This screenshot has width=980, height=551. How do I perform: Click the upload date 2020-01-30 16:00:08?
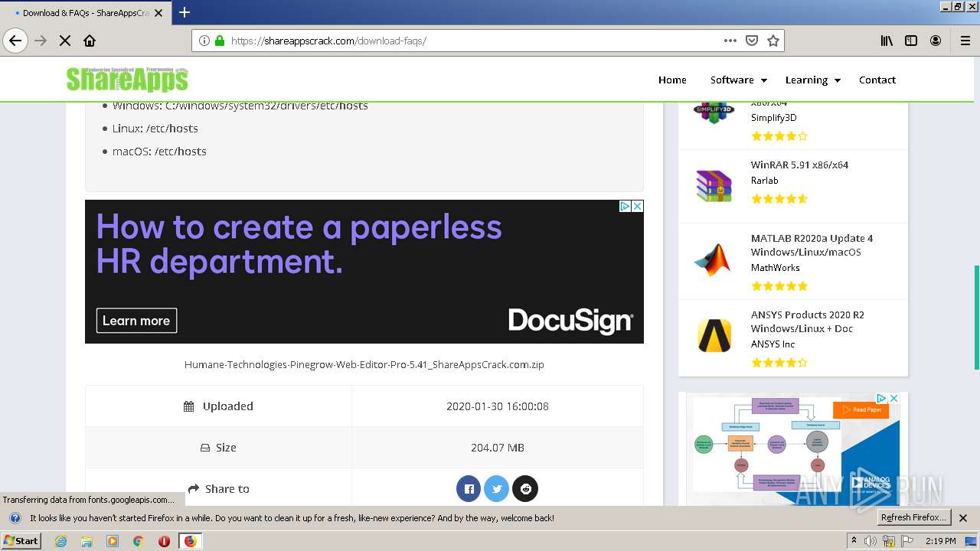pyautogui.click(x=498, y=406)
